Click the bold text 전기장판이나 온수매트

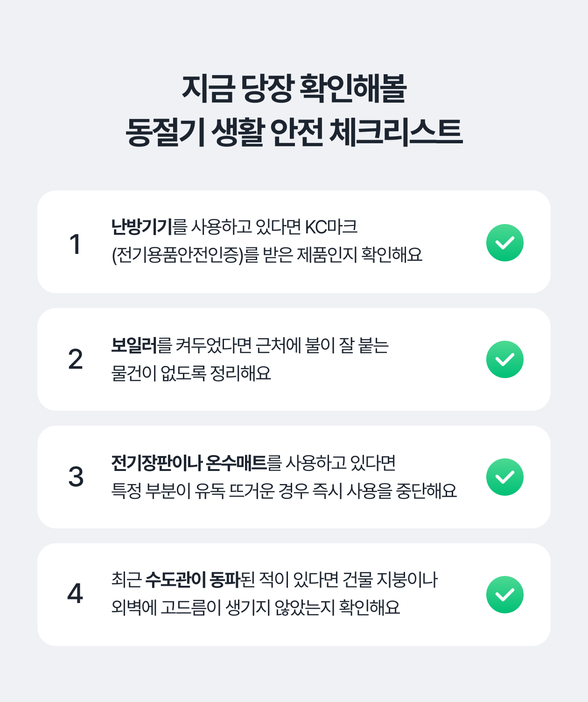(189, 463)
